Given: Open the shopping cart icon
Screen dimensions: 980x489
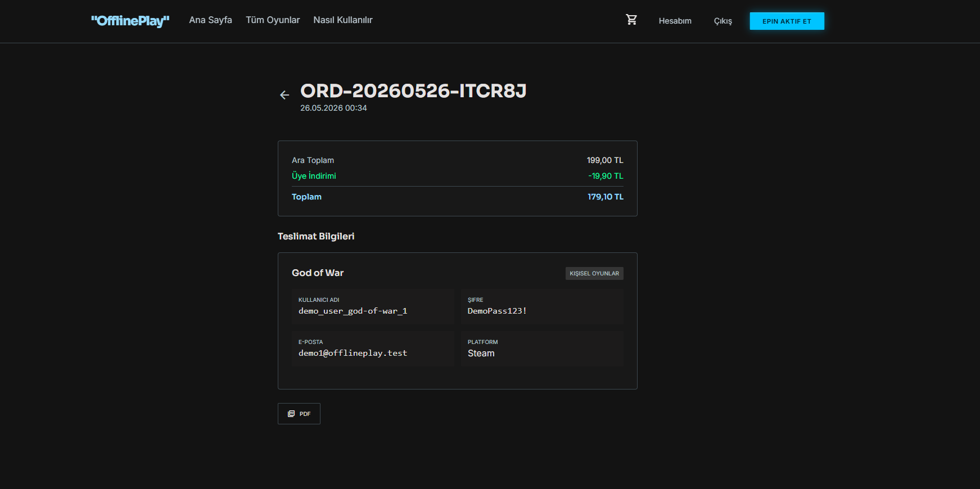Looking at the screenshot, I should (631, 20).
